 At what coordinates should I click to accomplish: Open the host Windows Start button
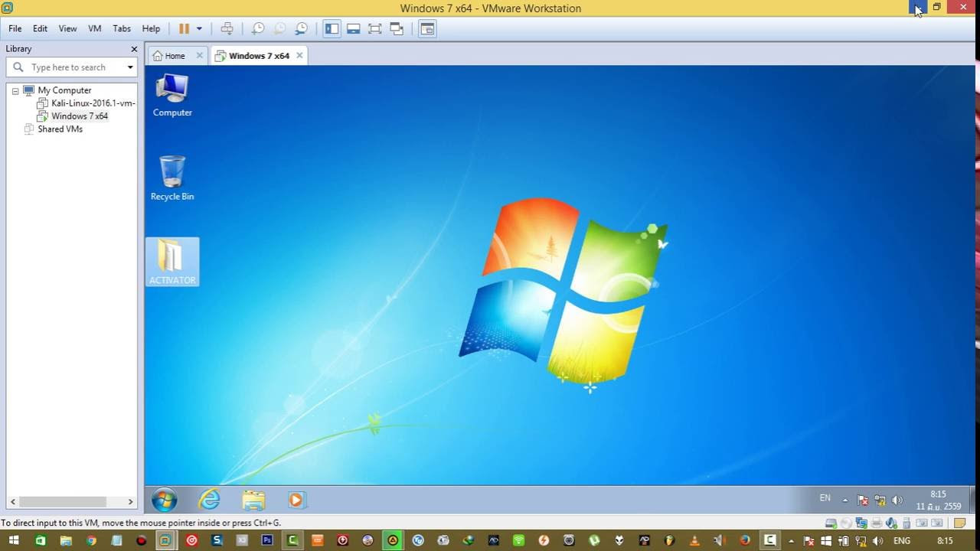(14, 540)
